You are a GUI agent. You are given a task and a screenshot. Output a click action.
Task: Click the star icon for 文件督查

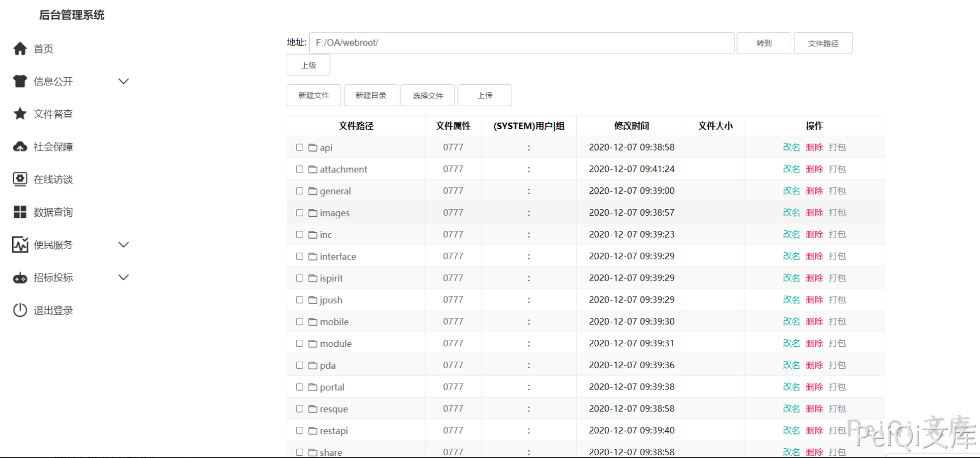(20, 114)
